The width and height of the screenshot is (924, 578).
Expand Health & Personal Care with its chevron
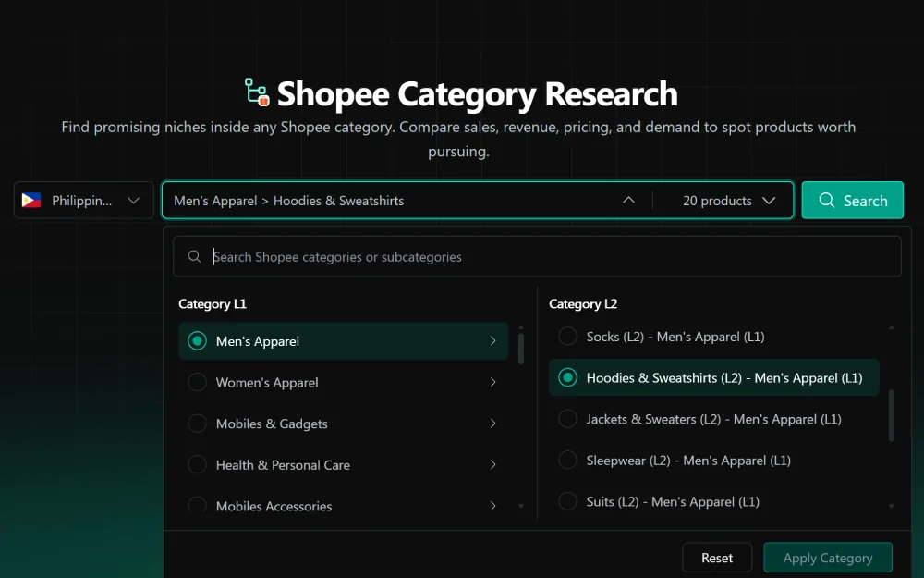tap(492, 465)
